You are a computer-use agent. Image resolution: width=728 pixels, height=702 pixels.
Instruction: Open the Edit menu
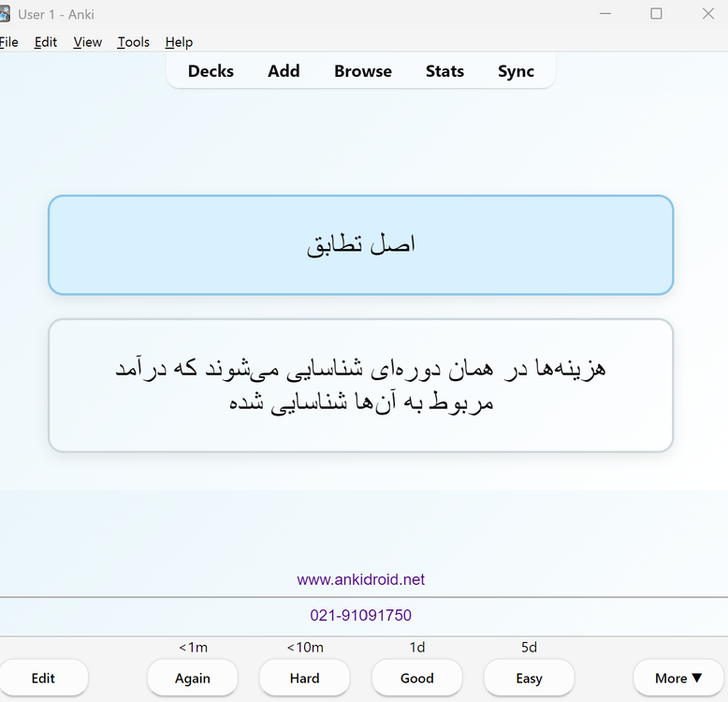pos(46,42)
